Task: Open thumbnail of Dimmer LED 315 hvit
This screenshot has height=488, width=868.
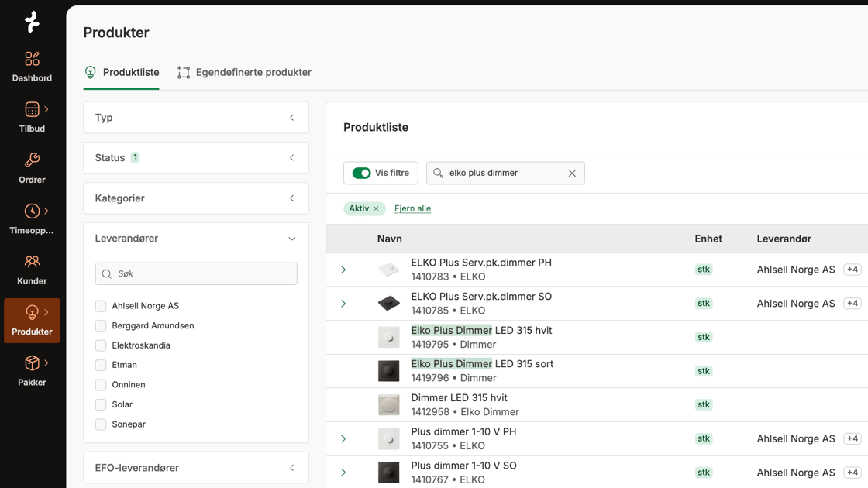Action: click(388, 405)
